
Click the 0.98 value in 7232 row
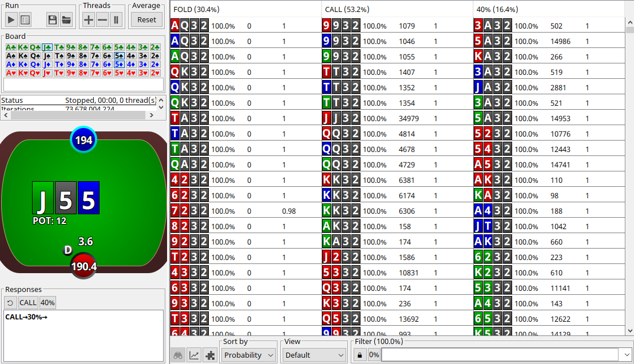click(x=289, y=211)
